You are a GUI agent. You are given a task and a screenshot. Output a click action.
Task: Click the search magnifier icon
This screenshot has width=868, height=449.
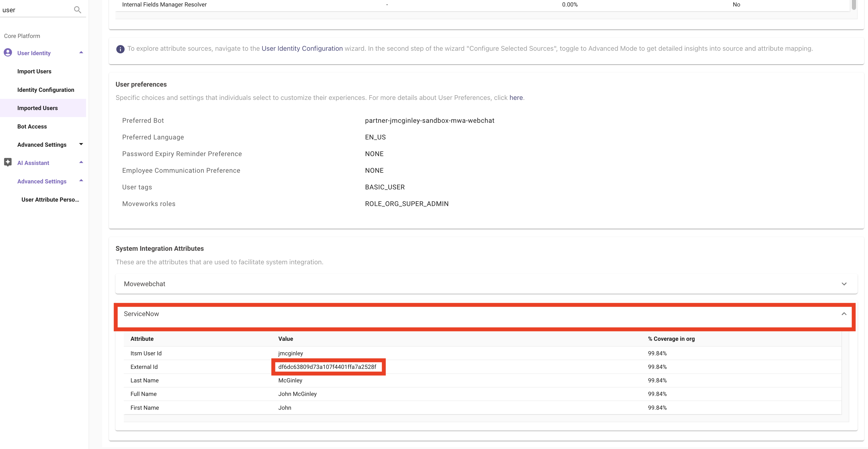click(x=77, y=10)
